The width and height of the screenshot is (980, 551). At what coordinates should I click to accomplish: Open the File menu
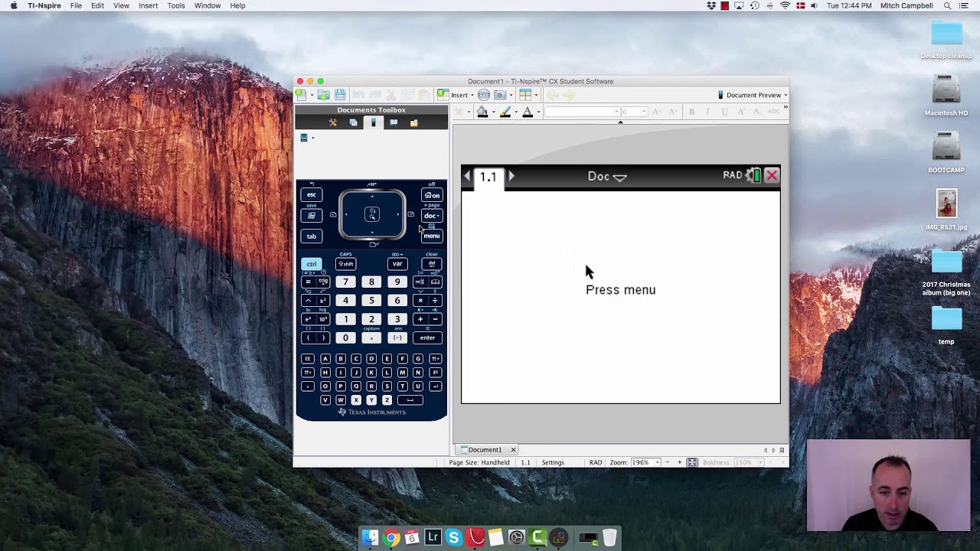coord(77,5)
